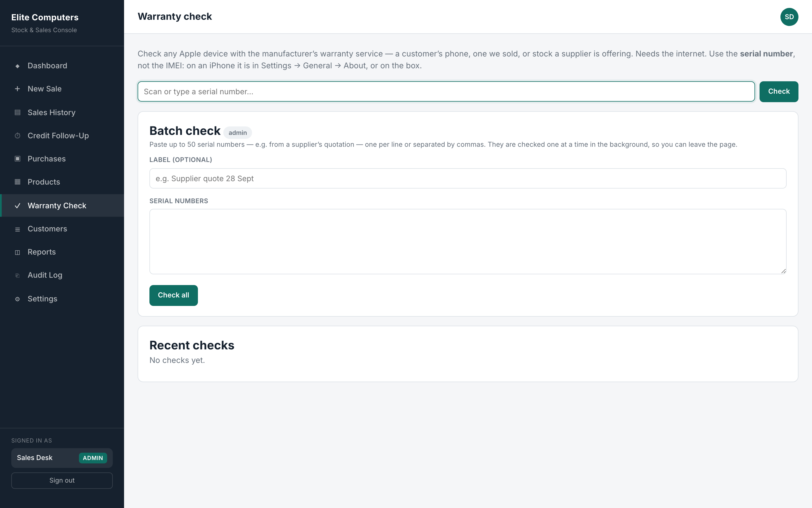Click the Check all button

pos(173,295)
